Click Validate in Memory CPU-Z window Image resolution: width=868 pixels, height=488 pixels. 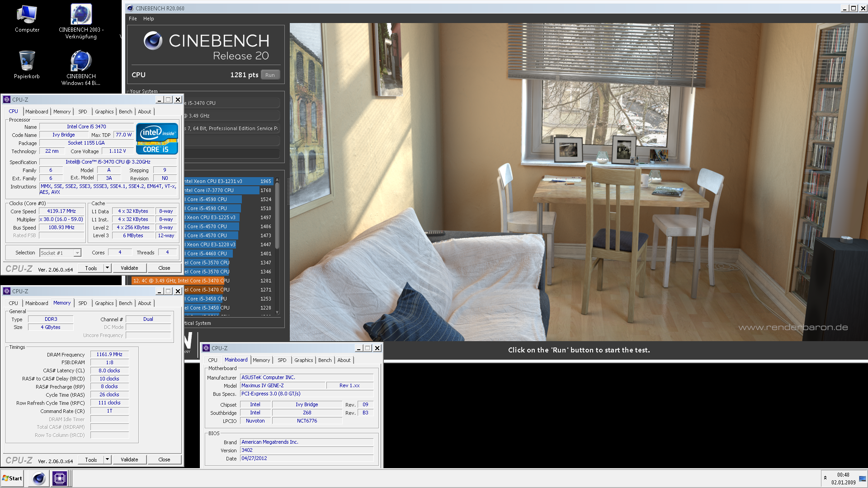coord(129,460)
